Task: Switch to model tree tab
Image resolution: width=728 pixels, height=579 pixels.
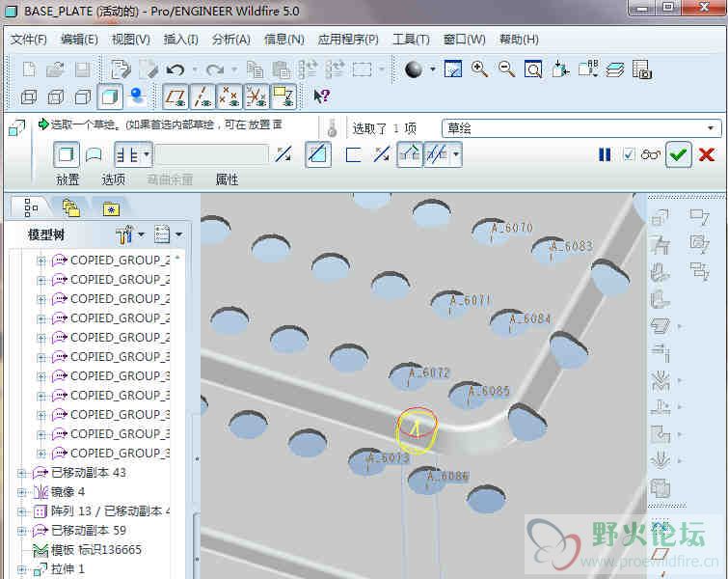Action: pos(31,207)
